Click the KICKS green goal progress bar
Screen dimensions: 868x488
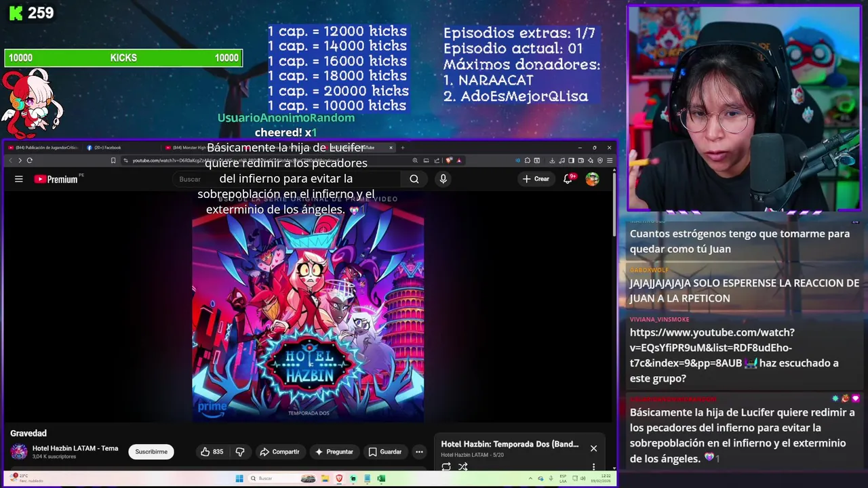(123, 58)
